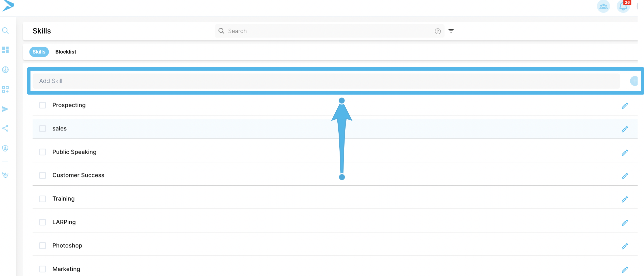Viewport: 644px width, 276px height.
Task: Open the widgets add icon in sidebar
Action: click(5, 89)
